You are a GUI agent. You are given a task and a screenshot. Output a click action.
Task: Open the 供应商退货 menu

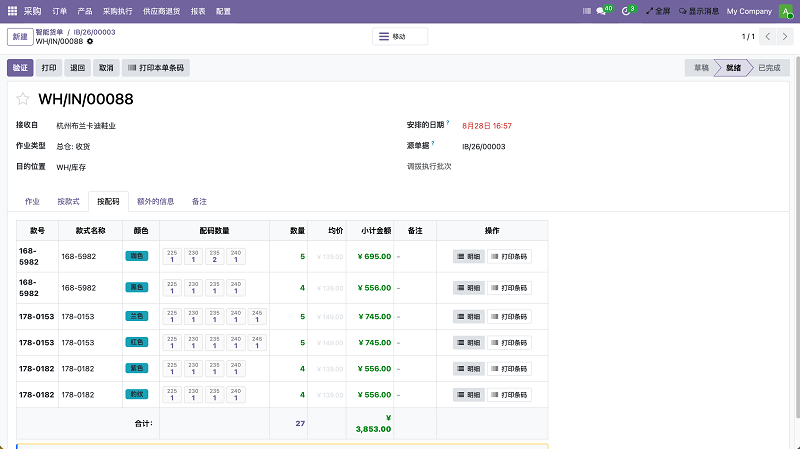click(161, 11)
